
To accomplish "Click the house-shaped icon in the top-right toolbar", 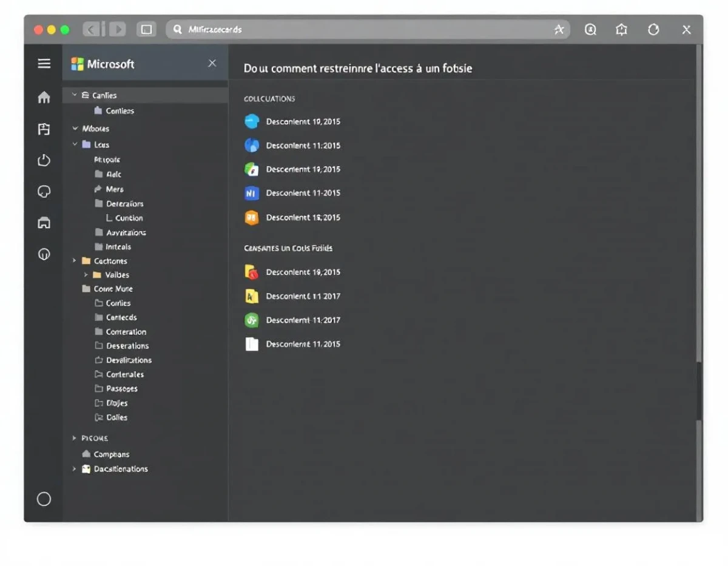I will (x=621, y=29).
